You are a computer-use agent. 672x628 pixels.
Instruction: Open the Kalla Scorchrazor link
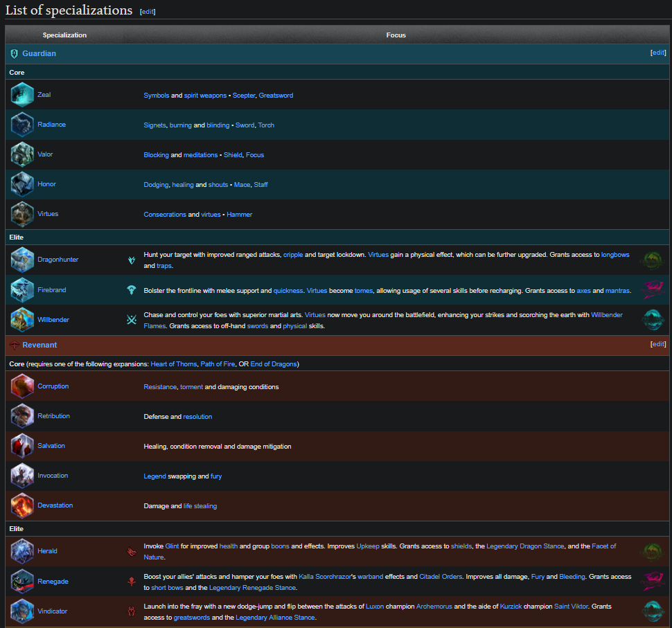click(325, 577)
